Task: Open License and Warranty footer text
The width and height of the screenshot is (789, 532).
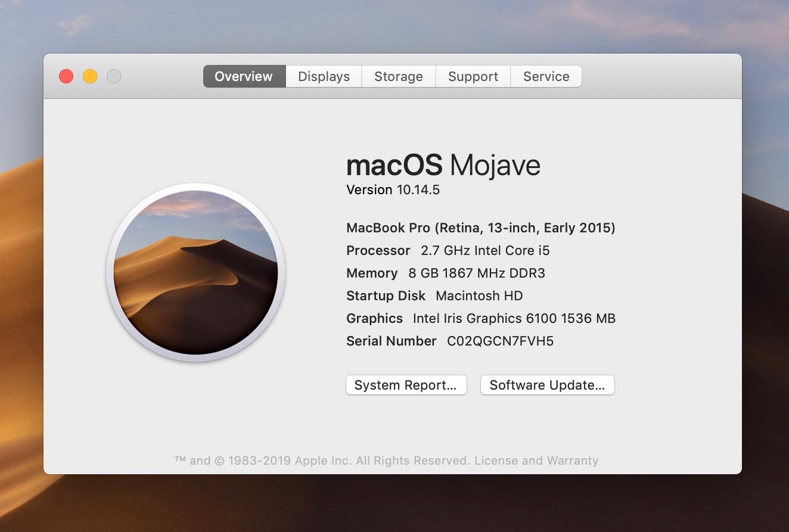Action: [x=536, y=461]
